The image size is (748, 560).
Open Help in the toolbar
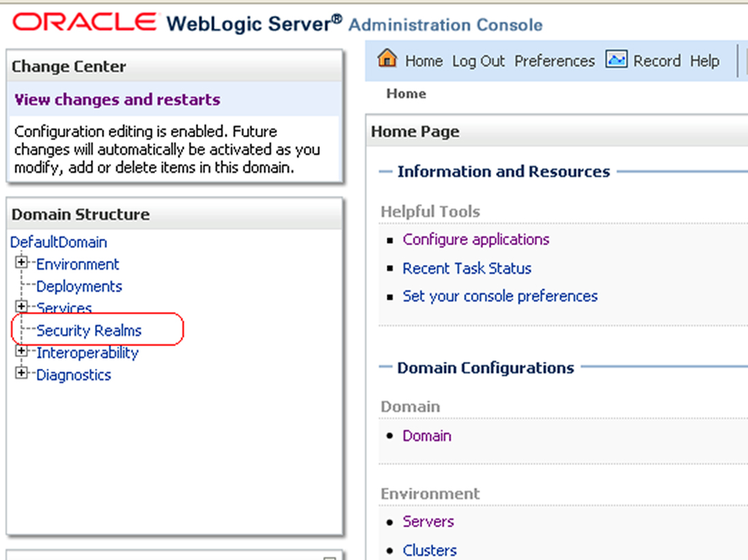pos(704,61)
